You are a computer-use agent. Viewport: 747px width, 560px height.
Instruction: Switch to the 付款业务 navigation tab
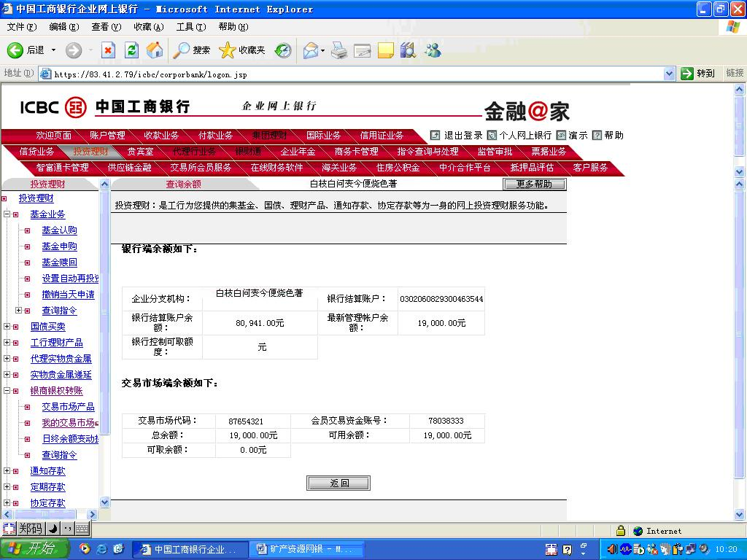215,136
